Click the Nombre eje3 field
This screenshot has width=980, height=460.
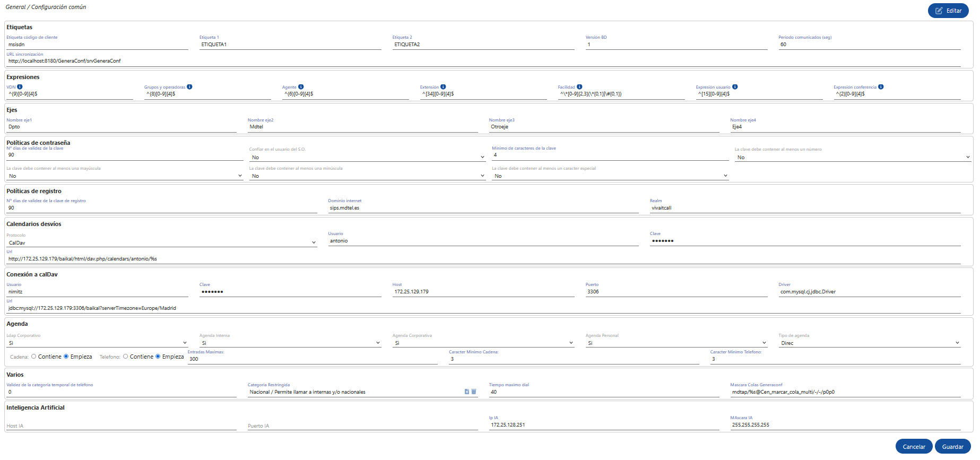(604, 127)
